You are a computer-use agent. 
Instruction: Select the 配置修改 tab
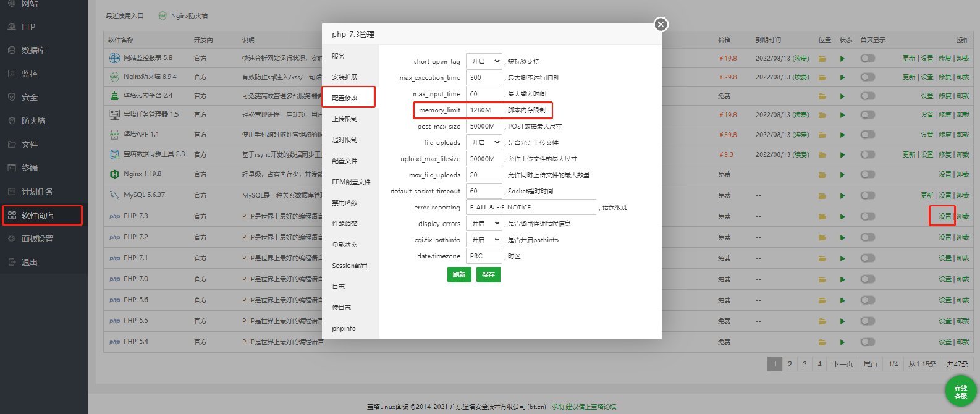click(350, 98)
